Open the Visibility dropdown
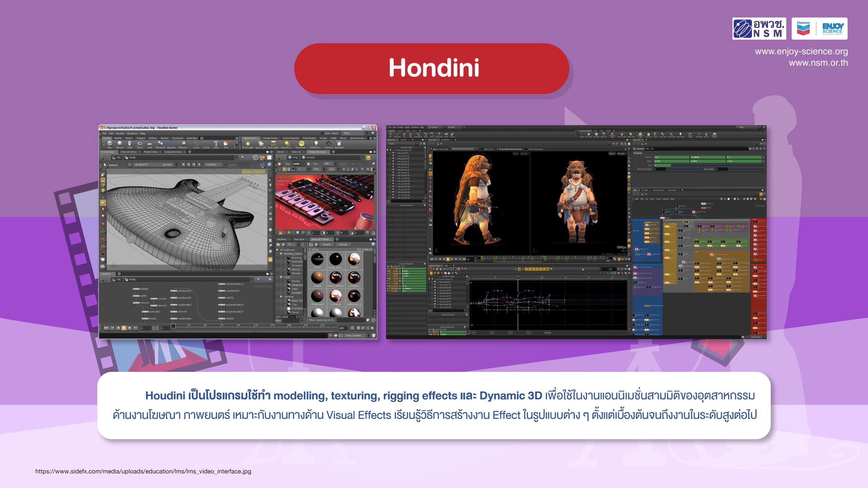Viewport: 868px width, 488px height. tap(215, 165)
